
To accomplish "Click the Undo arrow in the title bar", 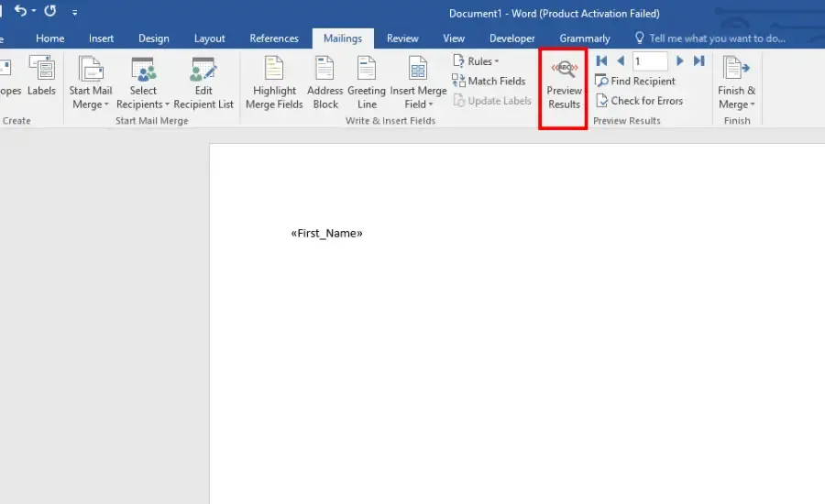I will pyautogui.click(x=20, y=10).
